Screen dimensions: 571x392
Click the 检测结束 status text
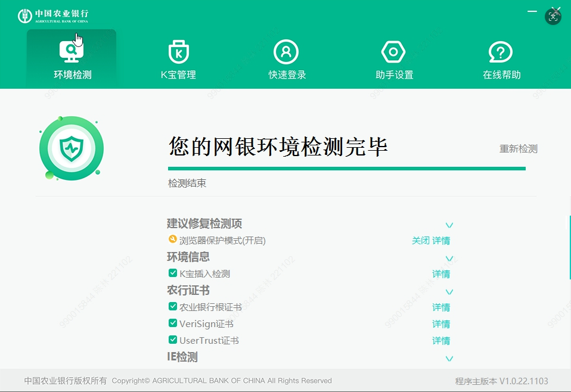pyautogui.click(x=187, y=183)
